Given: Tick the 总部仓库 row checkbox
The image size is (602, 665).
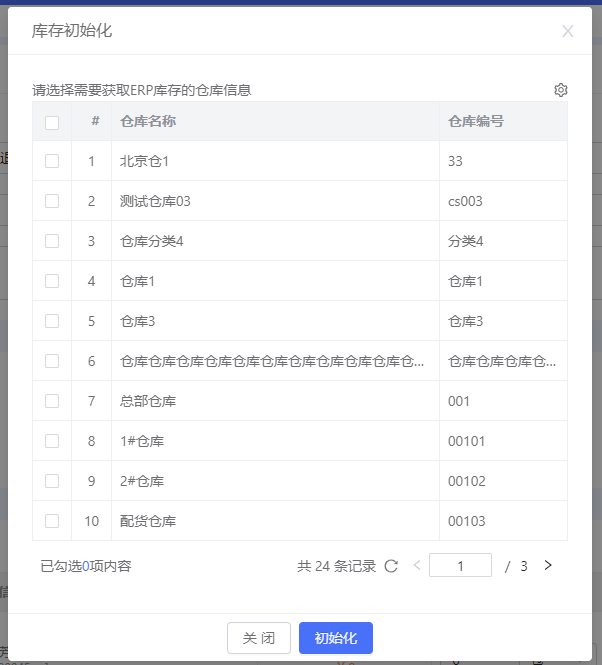Looking at the screenshot, I should pyautogui.click(x=52, y=401).
